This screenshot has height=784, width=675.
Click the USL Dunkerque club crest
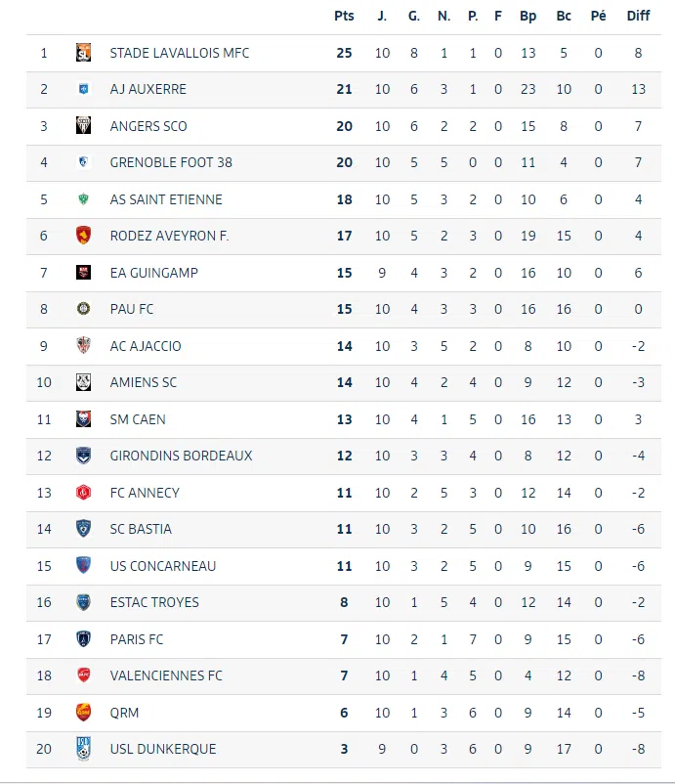click(84, 749)
